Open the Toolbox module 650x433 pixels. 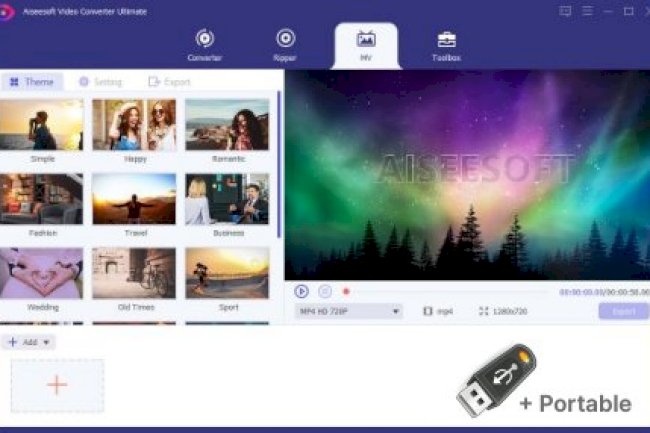[x=446, y=46]
